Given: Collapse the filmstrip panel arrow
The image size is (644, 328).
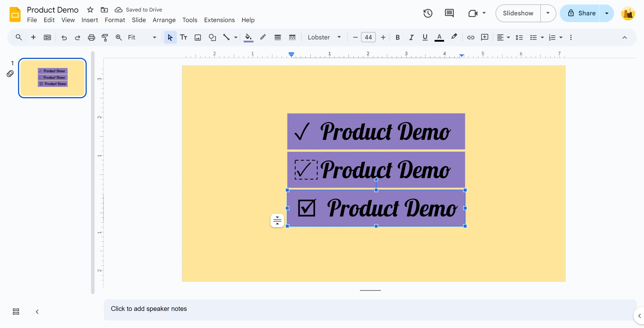Looking at the screenshot, I should (x=37, y=312).
